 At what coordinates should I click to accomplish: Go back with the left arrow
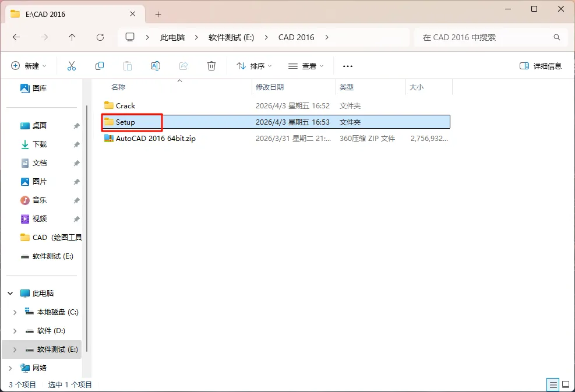coord(16,37)
